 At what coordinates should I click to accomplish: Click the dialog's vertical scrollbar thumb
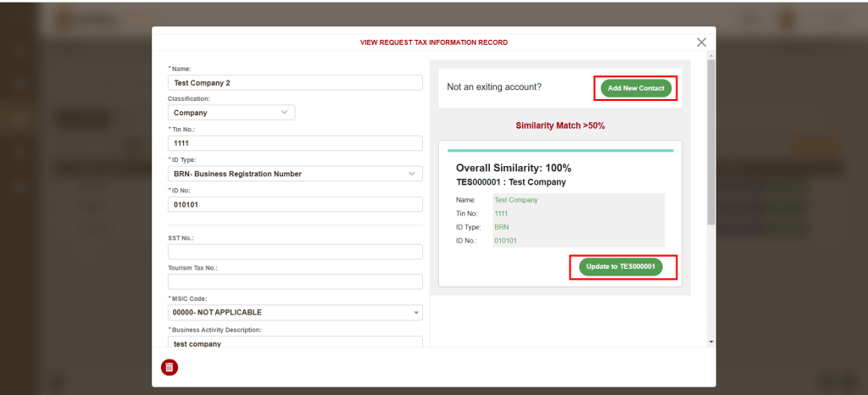point(710,144)
